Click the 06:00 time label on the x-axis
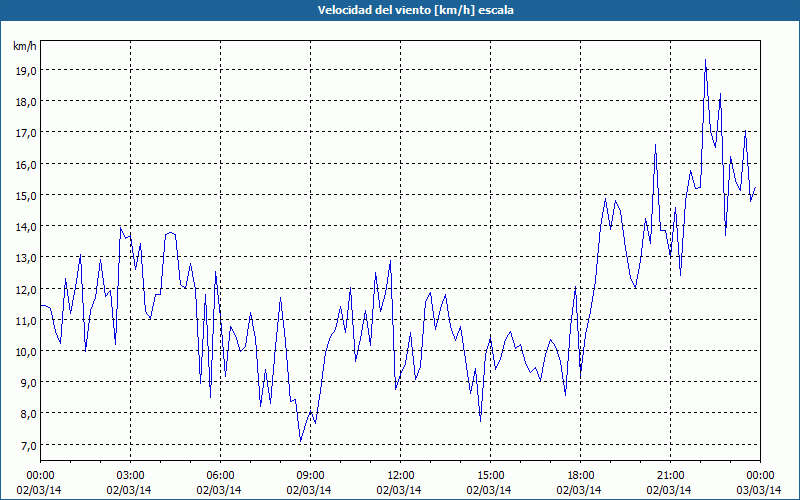Viewport: 800px width, 500px height. click(x=220, y=476)
